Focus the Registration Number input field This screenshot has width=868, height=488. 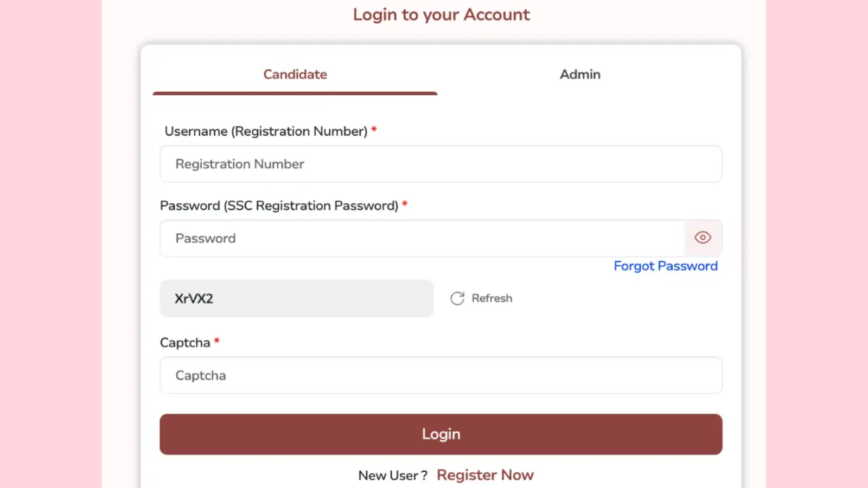(x=441, y=164)
